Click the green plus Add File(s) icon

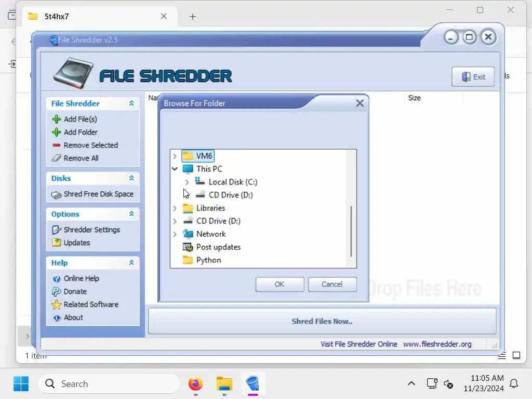pos(56,119)
